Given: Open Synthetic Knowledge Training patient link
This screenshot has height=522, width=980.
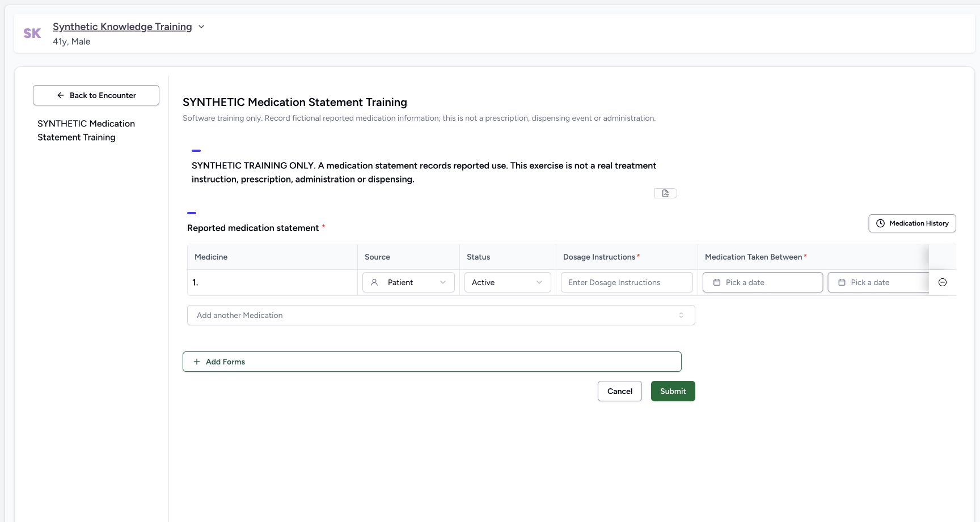Looking at the screenshot, I should 122,27.
